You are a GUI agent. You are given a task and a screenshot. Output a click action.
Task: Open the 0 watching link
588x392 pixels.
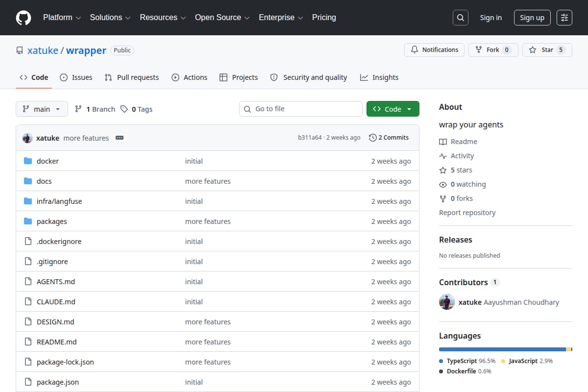click(463, 184)
